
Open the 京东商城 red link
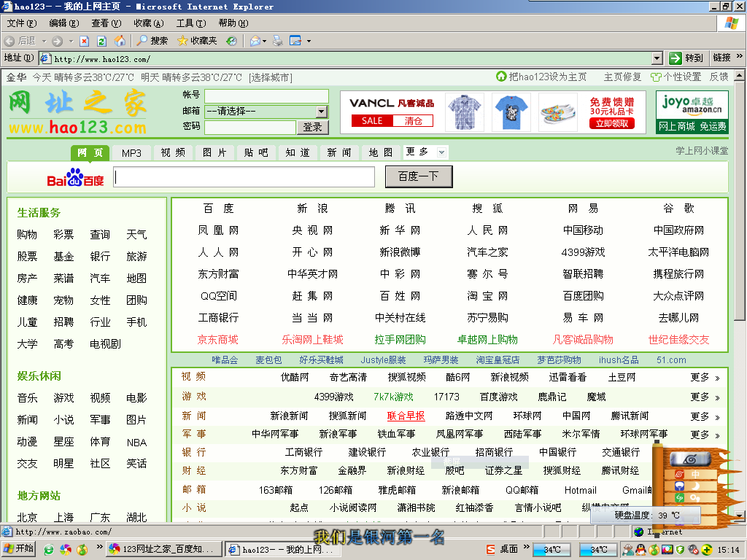(x=217, y=340)
